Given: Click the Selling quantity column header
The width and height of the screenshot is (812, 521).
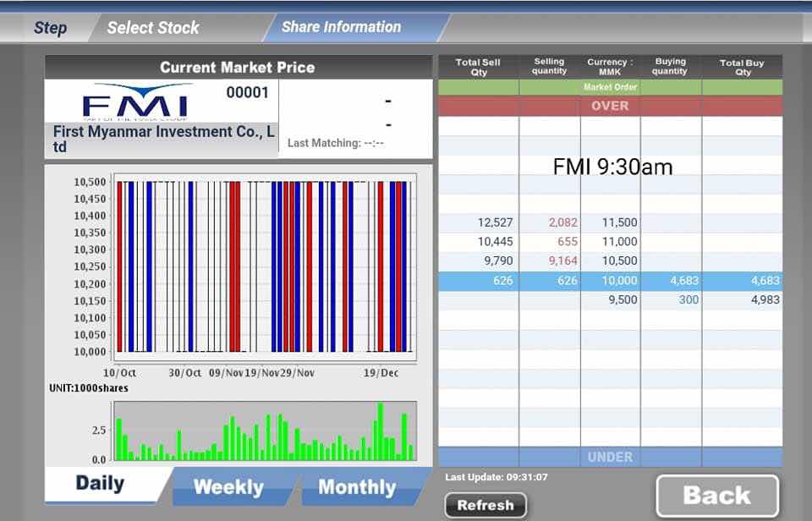Looking at the screenshot, I should point(550,66).
